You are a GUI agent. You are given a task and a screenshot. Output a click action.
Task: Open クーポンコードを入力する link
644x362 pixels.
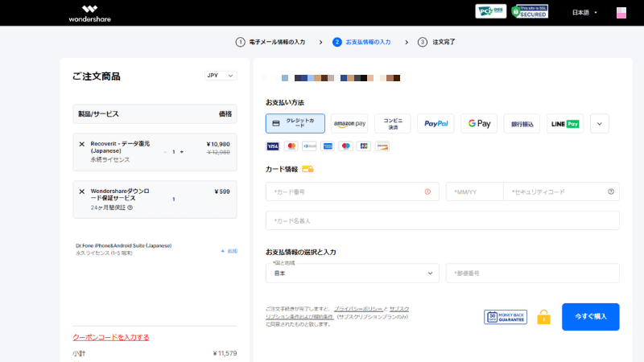[x=111, y=337]
